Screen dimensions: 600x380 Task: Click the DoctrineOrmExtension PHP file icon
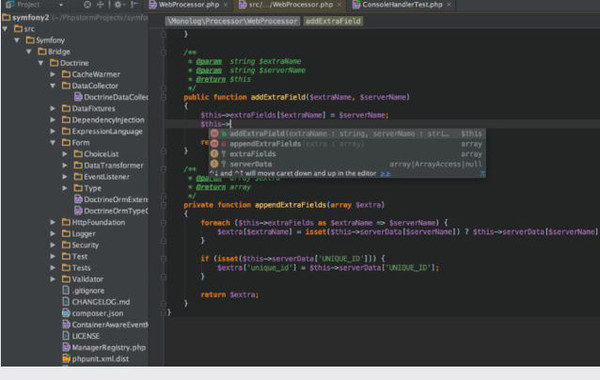(78, 199)
